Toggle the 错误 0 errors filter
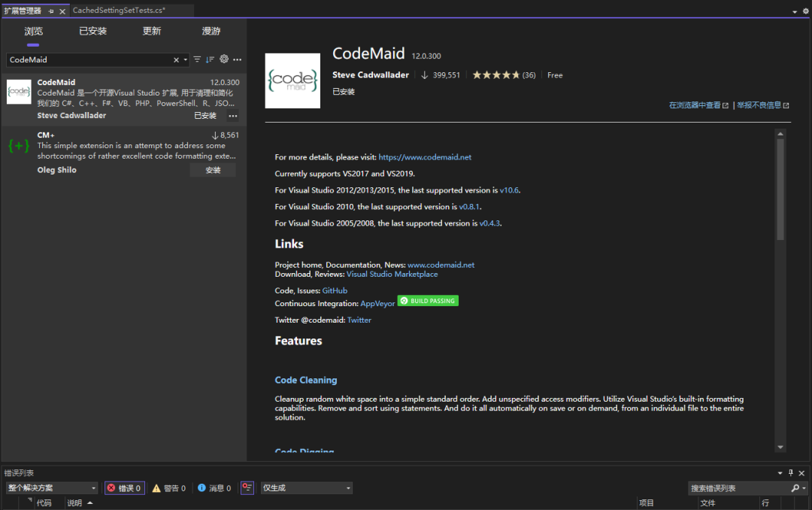 124,487
